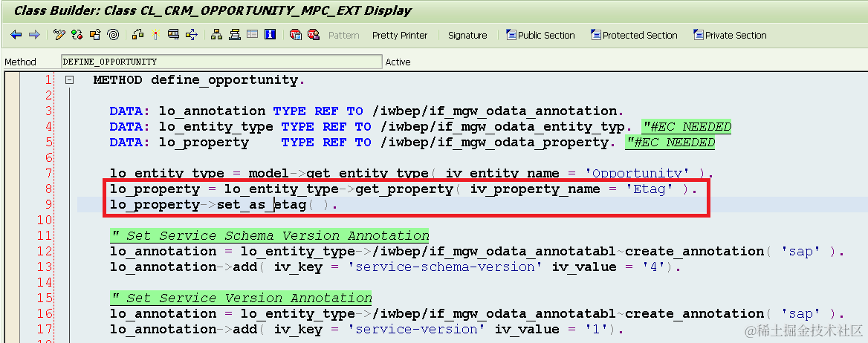Viewport: 868px width, 343px height.
Task: Click the set_as_etag( ) call
Action: click(x=273, y=205)
